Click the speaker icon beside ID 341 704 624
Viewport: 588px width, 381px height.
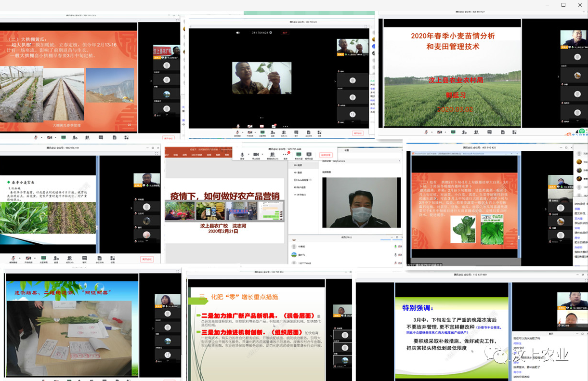click(238, 33)
